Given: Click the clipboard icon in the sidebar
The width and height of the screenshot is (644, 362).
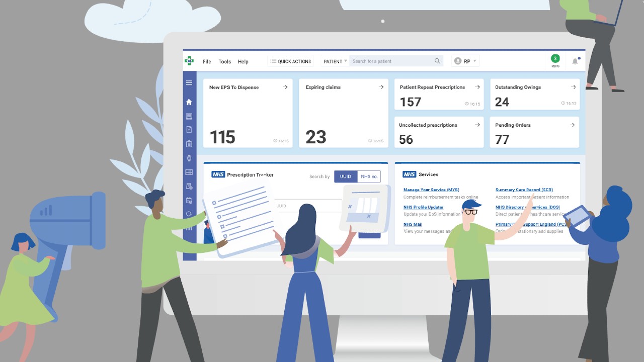Looking at the screenshot, I should tap(189, 144).
